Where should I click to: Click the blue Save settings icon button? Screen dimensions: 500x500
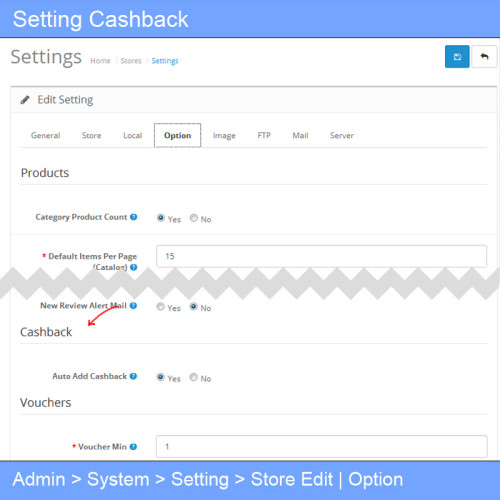(457, 57)
